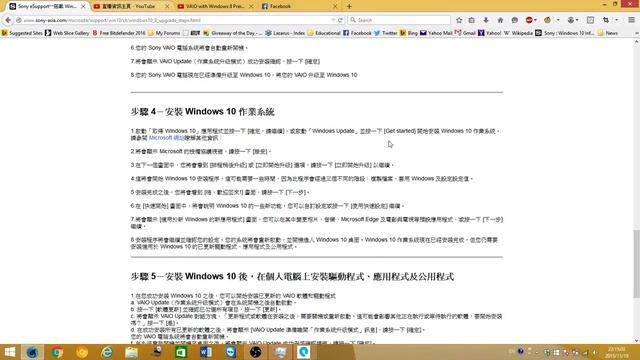Open the Yahoo! bookmark
Image resolution: width=640 pixels, height=360 pixels.
point(489,33)
